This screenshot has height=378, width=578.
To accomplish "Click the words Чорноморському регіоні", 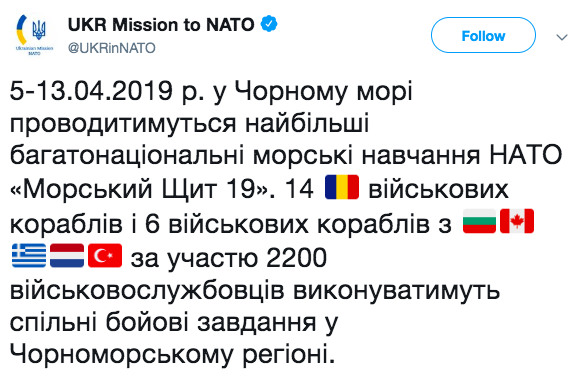I will click(x=173, y=356).
